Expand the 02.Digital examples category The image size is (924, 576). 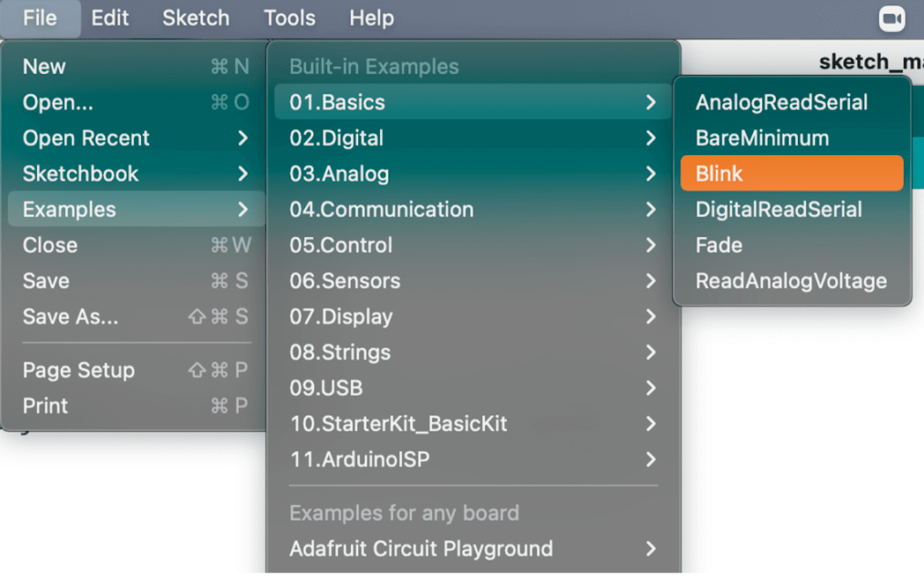[x=473, y=138]
